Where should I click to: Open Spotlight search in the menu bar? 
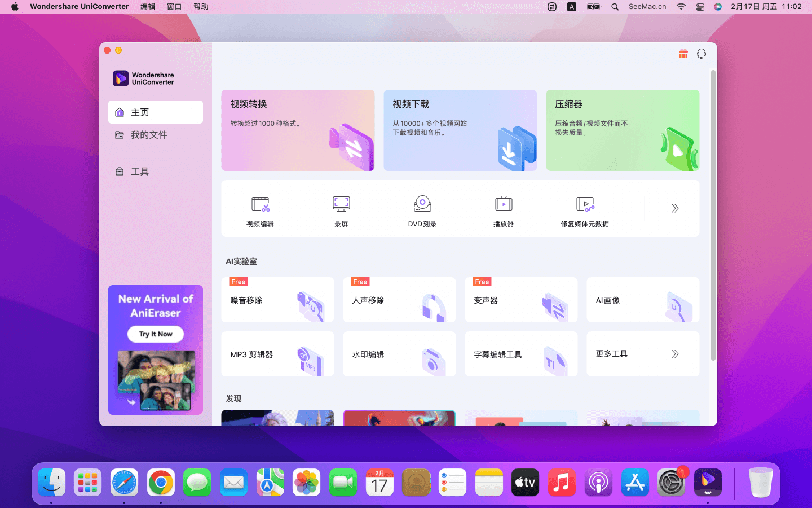615,7
